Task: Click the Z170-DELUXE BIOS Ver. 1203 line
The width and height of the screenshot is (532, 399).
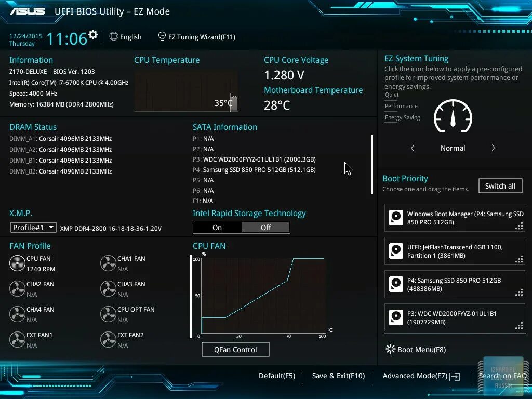Action: [52, 72]
